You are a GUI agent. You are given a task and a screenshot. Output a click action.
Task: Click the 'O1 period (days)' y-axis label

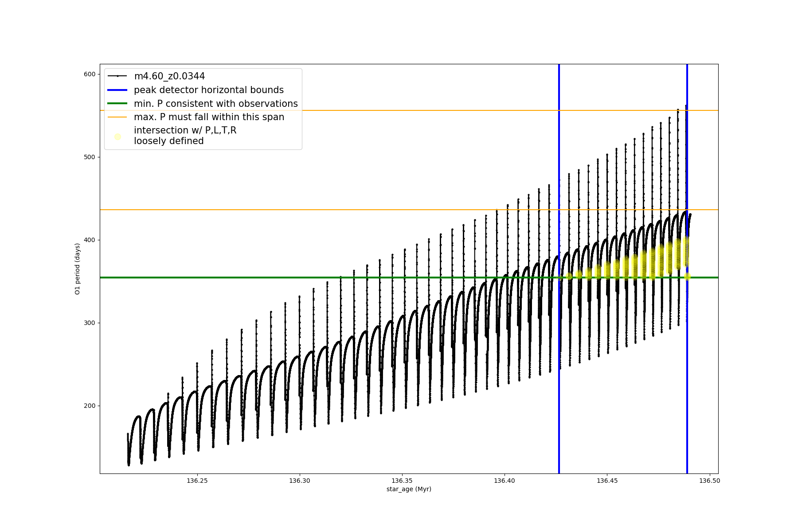[78, 269]
